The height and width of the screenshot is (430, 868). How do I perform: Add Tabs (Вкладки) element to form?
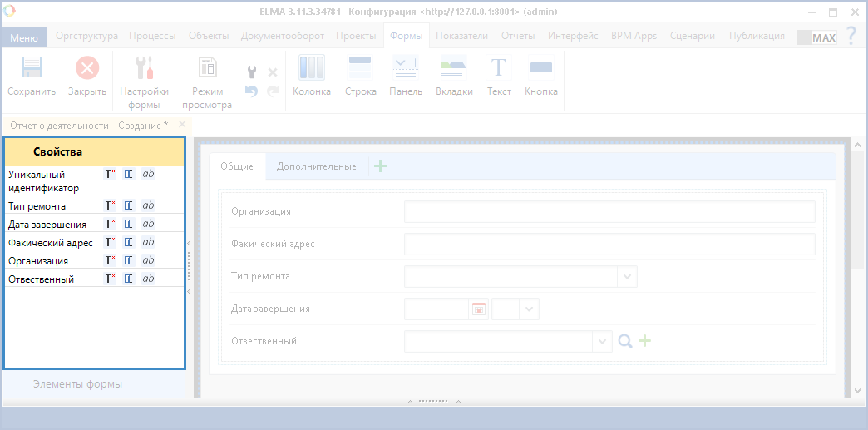[x=454, y=68]
